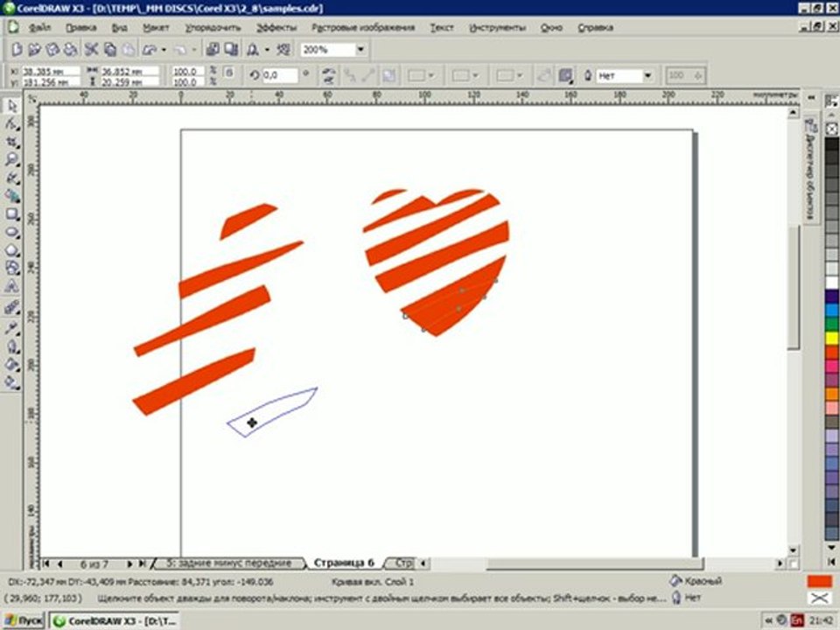The height and width of the screenshot is (630, 840).
Task: Open the Диспетчер объектов docker tab
Action: point(810,170)
